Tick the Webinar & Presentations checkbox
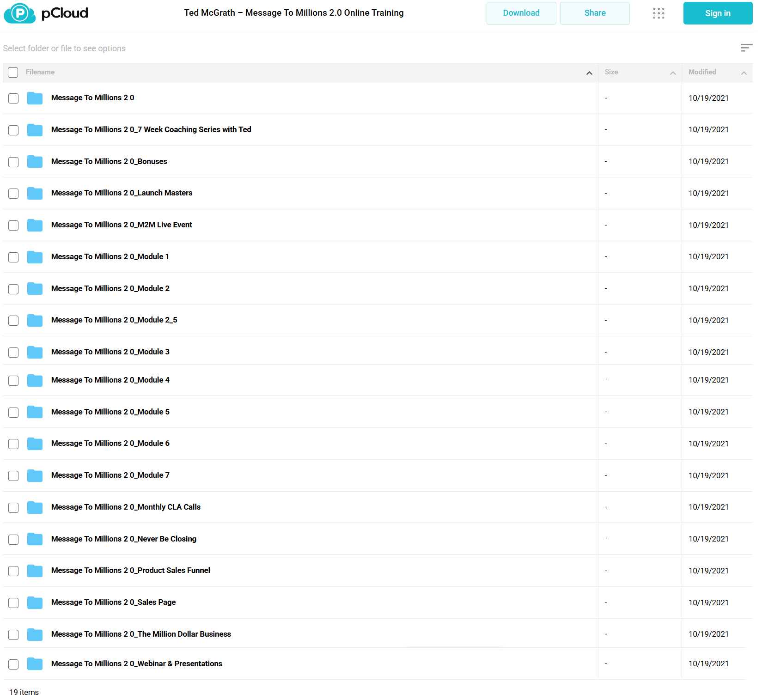This screenshot has height=700, width=762. click(13, 664)
